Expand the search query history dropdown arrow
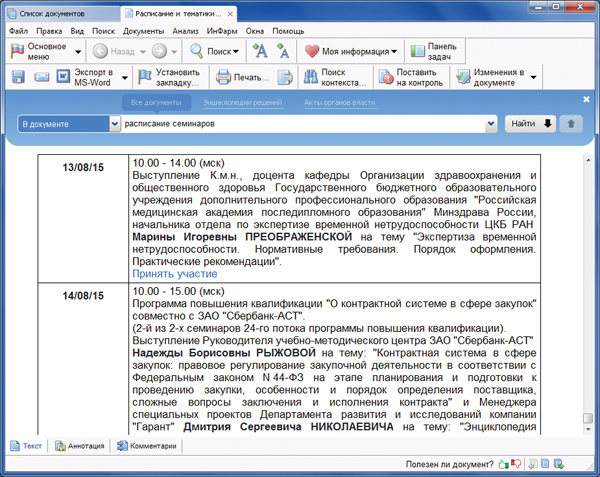This screenshot has height=477, width=600. point(490,124)
